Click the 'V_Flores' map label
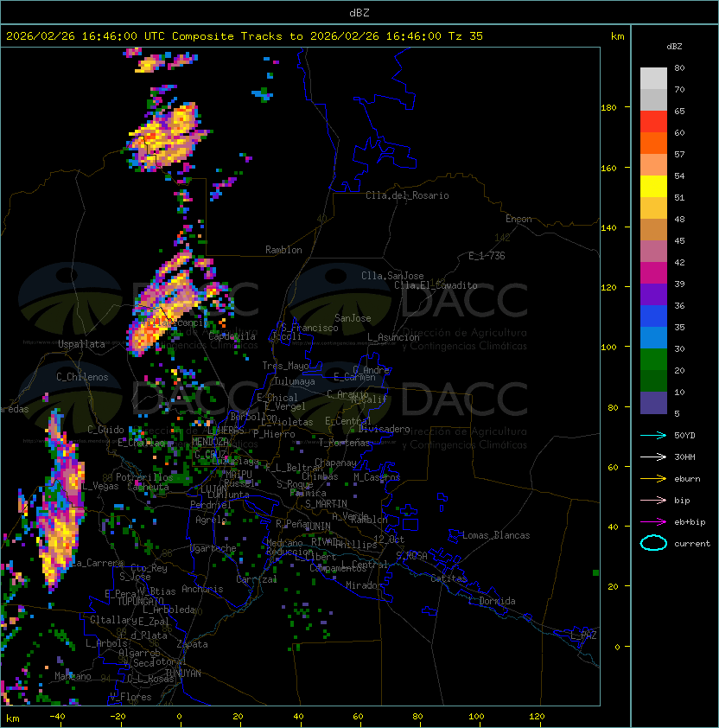 (130, 697)
